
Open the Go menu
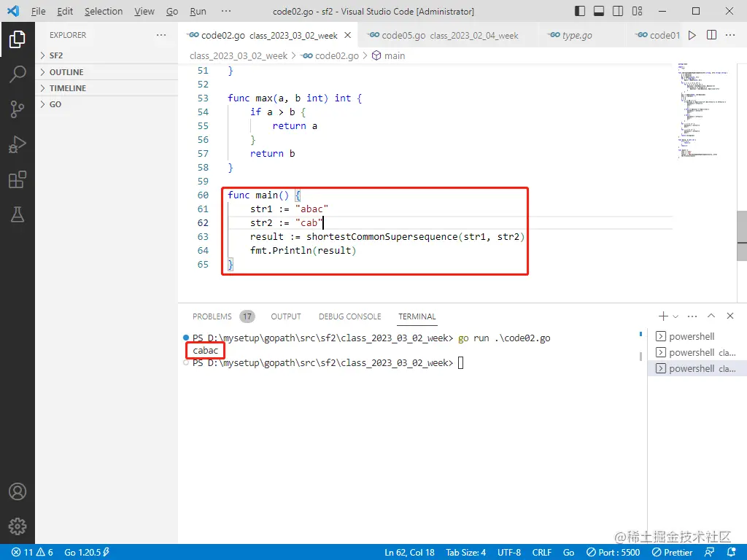click(172, 11)
